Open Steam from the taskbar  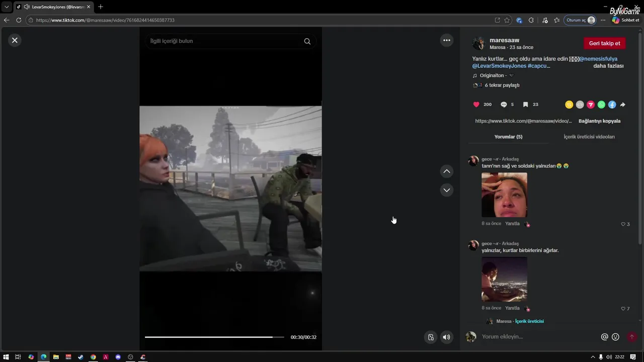(x=80, y=357)
